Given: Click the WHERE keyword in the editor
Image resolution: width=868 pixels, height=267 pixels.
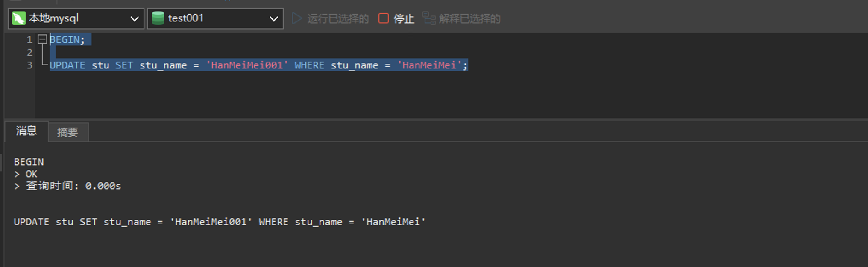Looking at the screenshot, I should tap(309, 65).
